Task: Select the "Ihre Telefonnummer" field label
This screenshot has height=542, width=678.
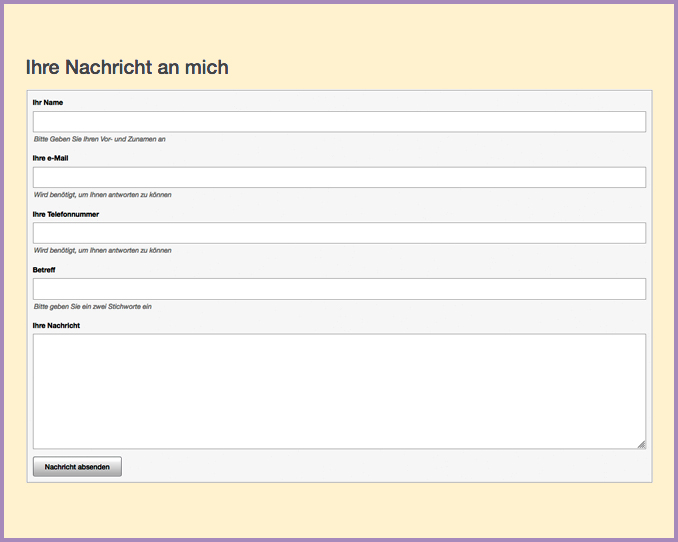Action: click(x=66, y=214)
